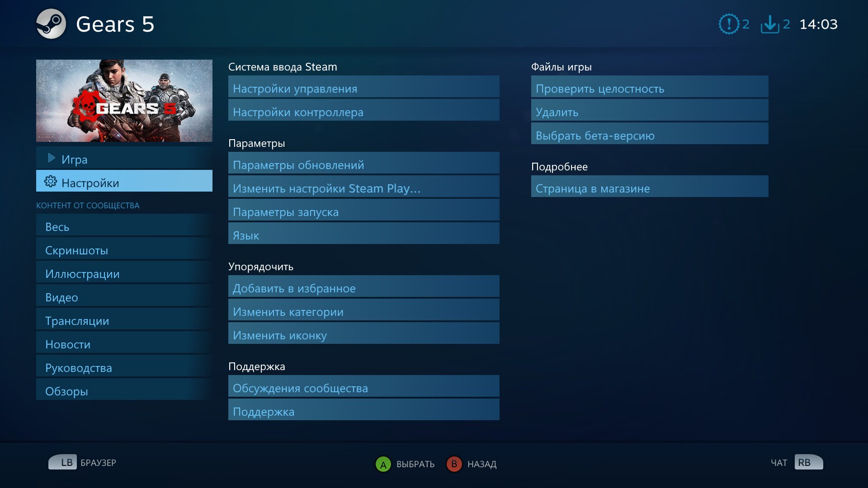Toggle Добавить в избранное favorites option
This screenshot has height=488, width=868.
tap(364, 288)
